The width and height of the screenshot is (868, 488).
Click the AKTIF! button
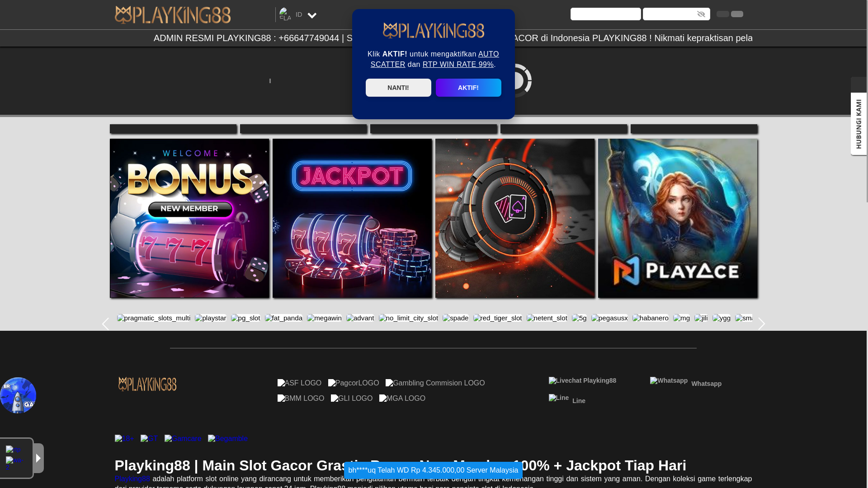point(468,88)
